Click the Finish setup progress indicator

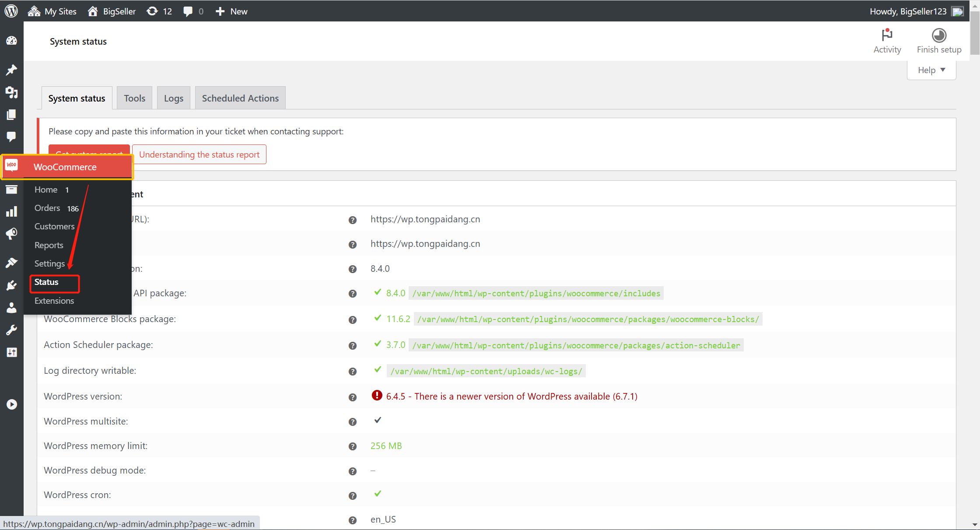pos(939,35)
